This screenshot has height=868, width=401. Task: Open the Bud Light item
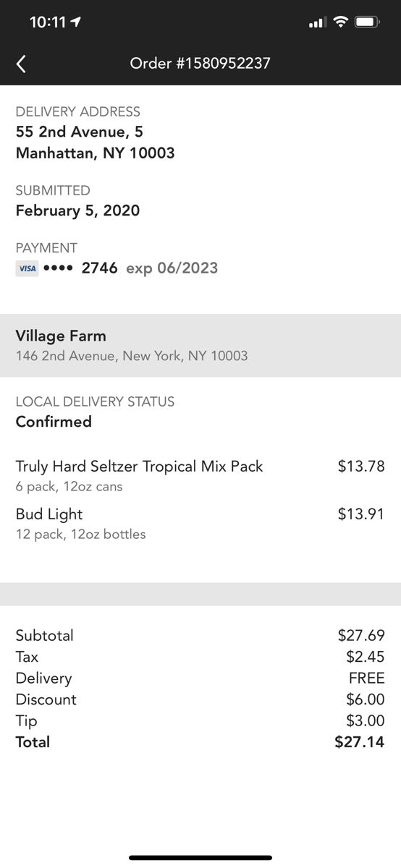200,524
